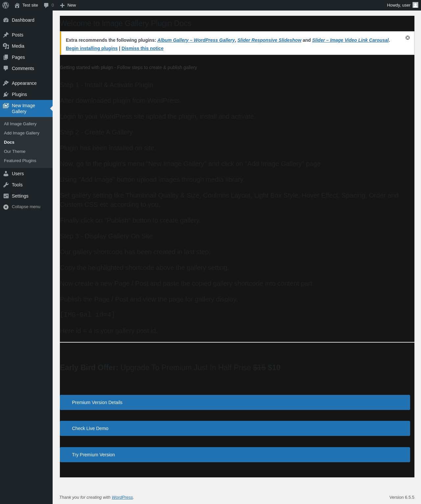Go to the Plugins menu
Screen dimensions: 421x504
26,94
